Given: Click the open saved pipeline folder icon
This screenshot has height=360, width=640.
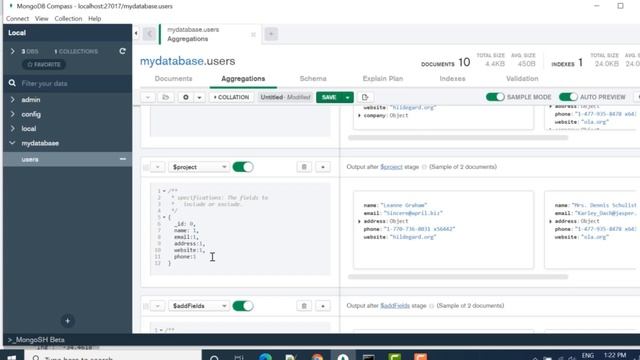Looking at the screenshot, I should [165, 97].
